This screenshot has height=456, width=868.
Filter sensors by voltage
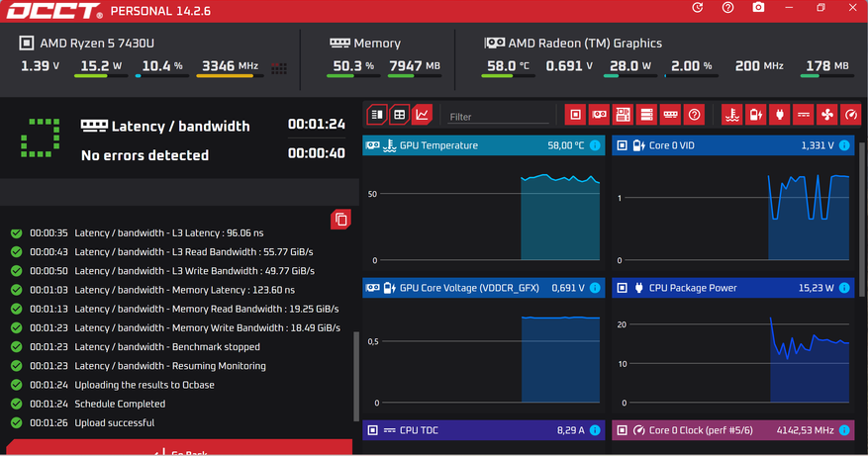pos(756,115)
